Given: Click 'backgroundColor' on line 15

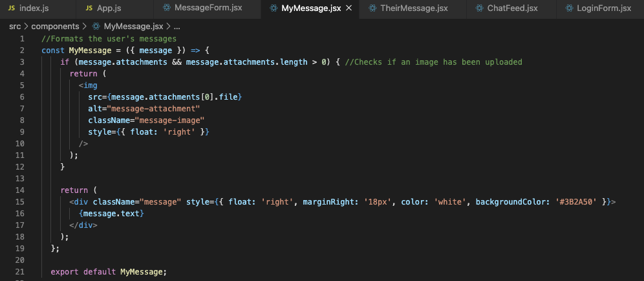Looking at the screenshot, I should coord(511,202).
